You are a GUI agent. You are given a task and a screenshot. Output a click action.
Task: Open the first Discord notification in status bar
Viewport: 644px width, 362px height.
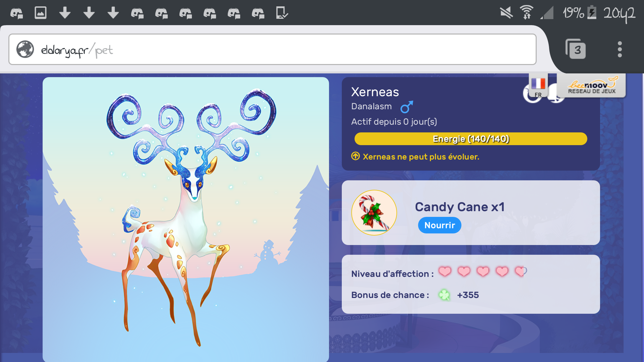[x=16, y=13]
